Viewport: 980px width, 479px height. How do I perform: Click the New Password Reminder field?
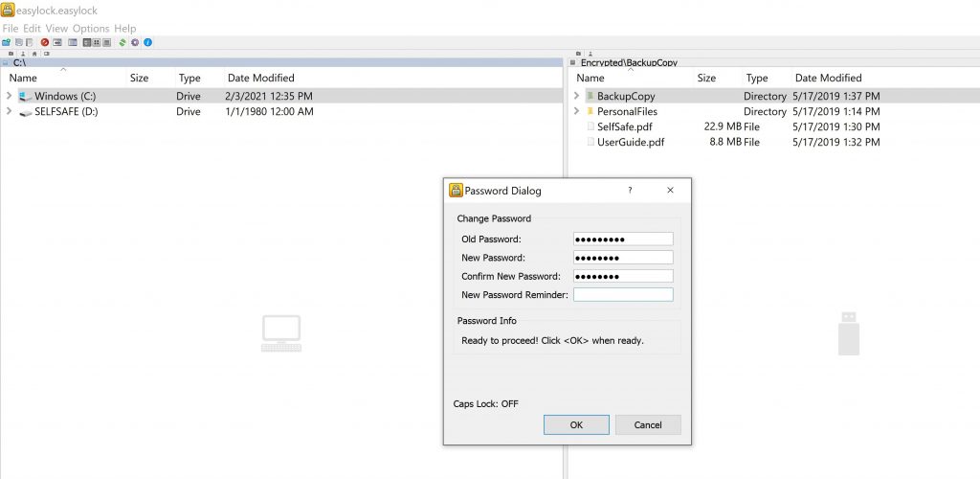pos(623,294)
